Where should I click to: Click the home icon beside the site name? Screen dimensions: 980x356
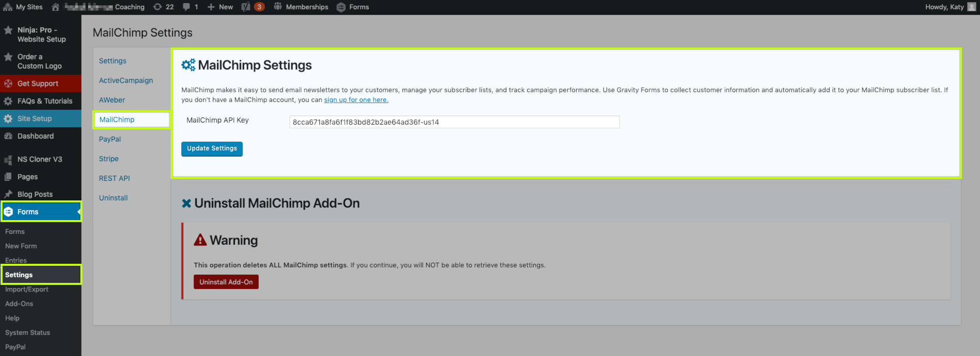pos(56,7)
